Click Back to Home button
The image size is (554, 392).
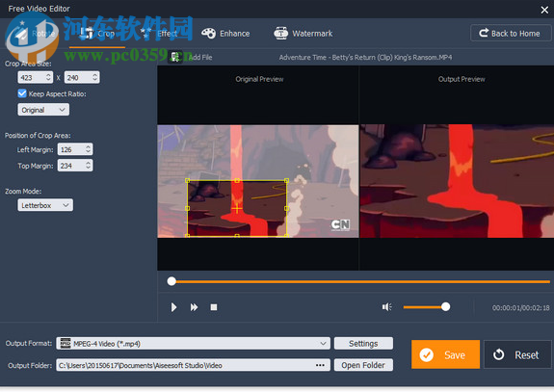pyautogui.click(x=511, y=33)
